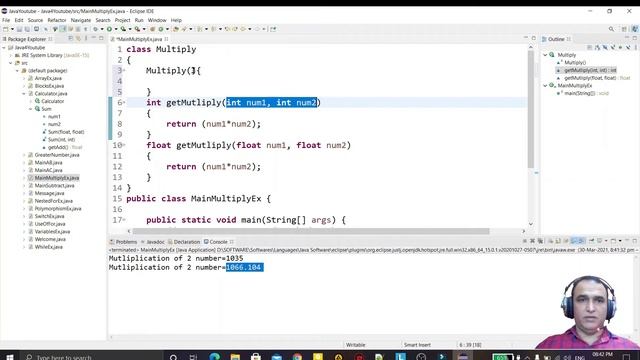
Task: Open Chrome from the taskbar
Action: point(297,357)
